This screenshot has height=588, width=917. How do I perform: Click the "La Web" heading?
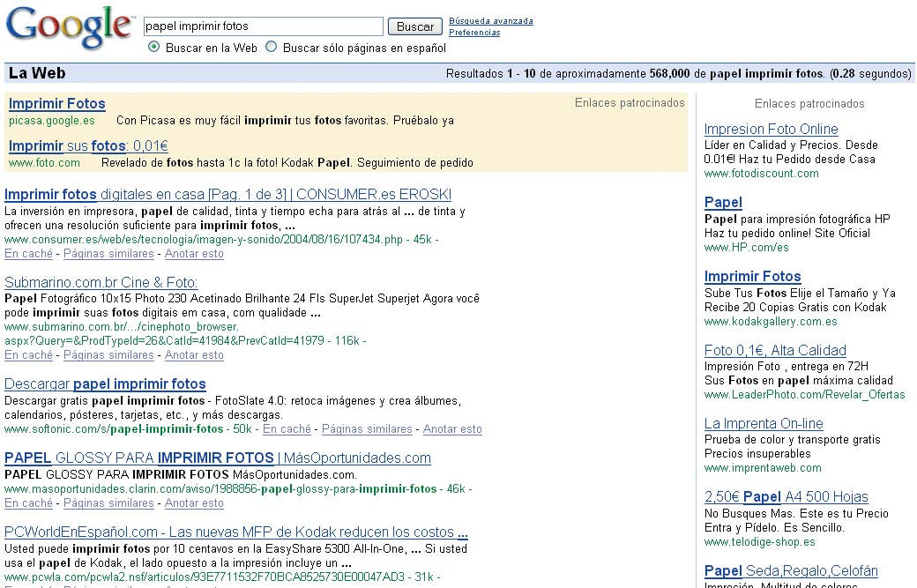pos(37,73)
